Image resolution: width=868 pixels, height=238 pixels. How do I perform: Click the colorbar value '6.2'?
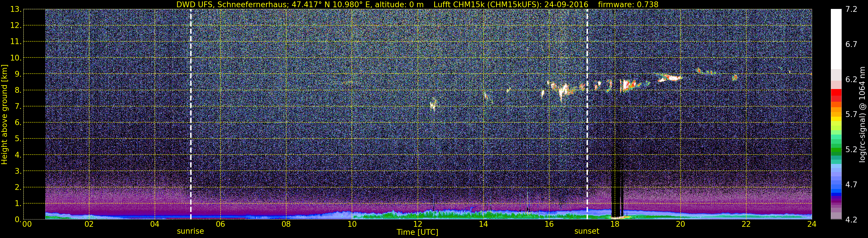851,80
